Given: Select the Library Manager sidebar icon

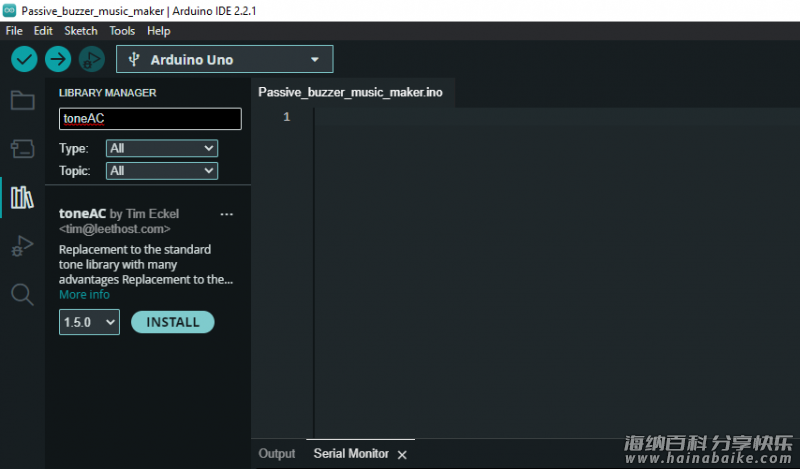Looking at the screenshot, I should pos(22,197).
